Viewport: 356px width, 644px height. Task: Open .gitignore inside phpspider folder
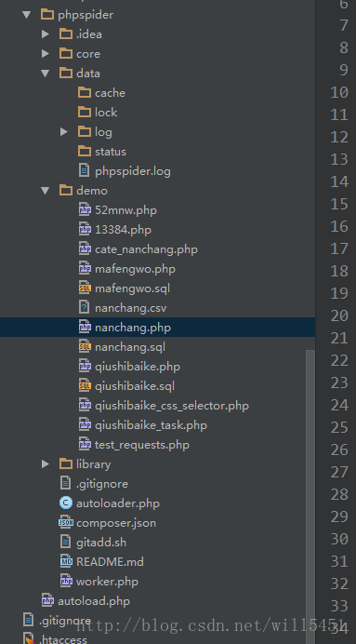pos(102,484)
